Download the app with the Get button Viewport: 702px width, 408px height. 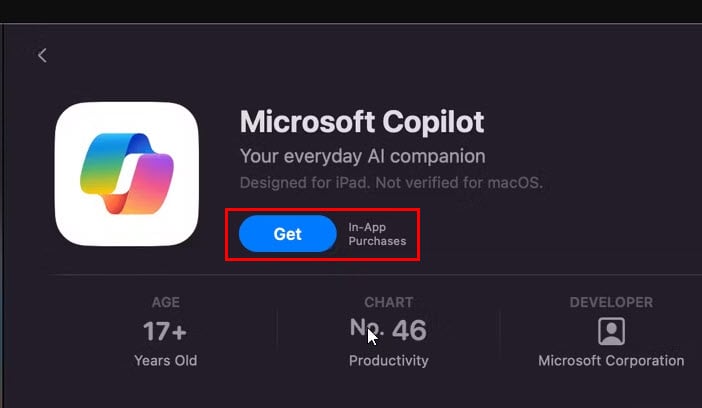click(x=287, y=234)
